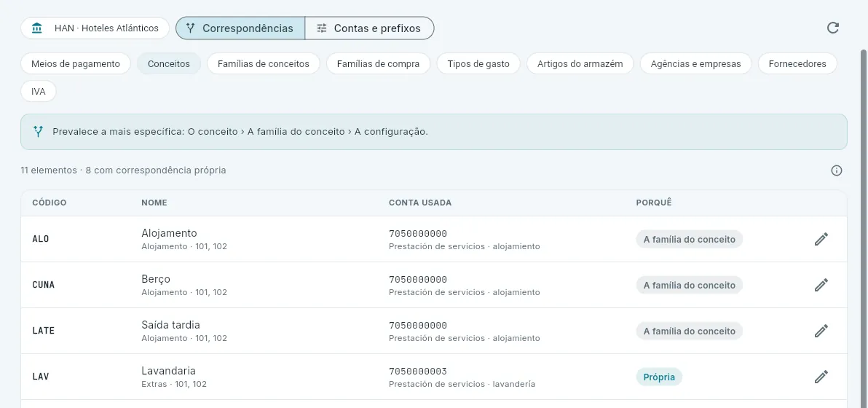Select the Fornecedores chip

(797, 63)
